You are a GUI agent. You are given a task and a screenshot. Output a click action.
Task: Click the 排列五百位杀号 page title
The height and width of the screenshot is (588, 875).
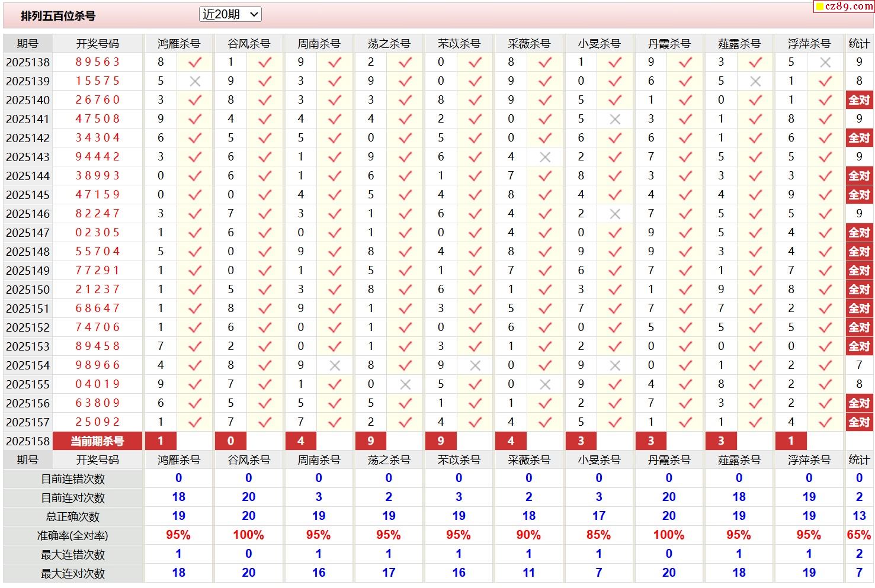click(58, 16)
